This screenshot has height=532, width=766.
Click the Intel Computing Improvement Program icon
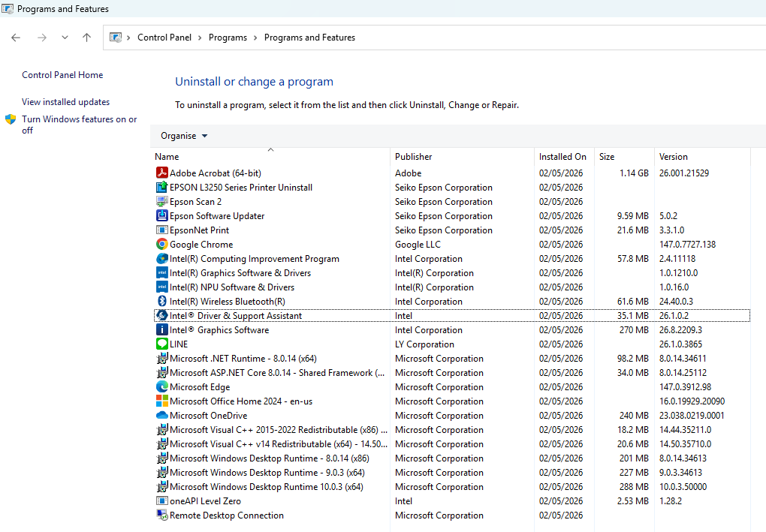click(x=161, y=258)
